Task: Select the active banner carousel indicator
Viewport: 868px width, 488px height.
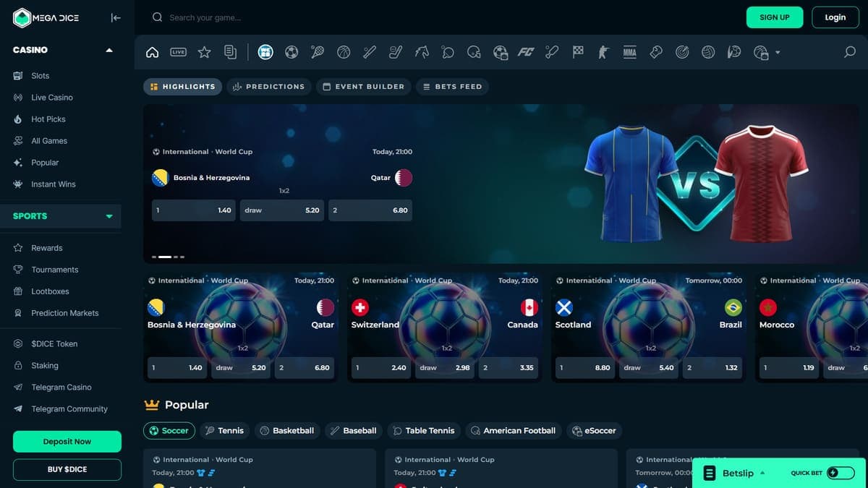Action: (165, 257)
